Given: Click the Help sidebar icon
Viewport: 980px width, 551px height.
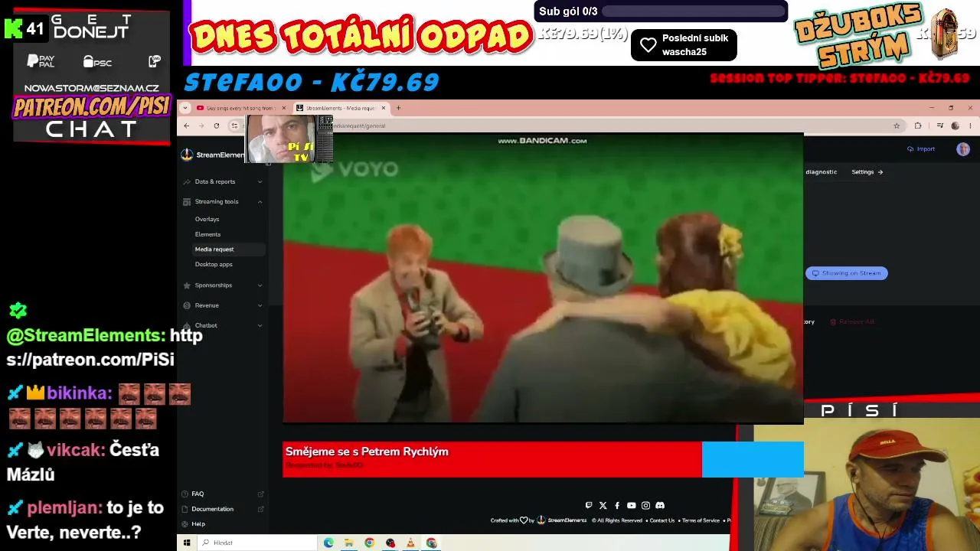Looking at the screenshot, I should click(185, 524).
